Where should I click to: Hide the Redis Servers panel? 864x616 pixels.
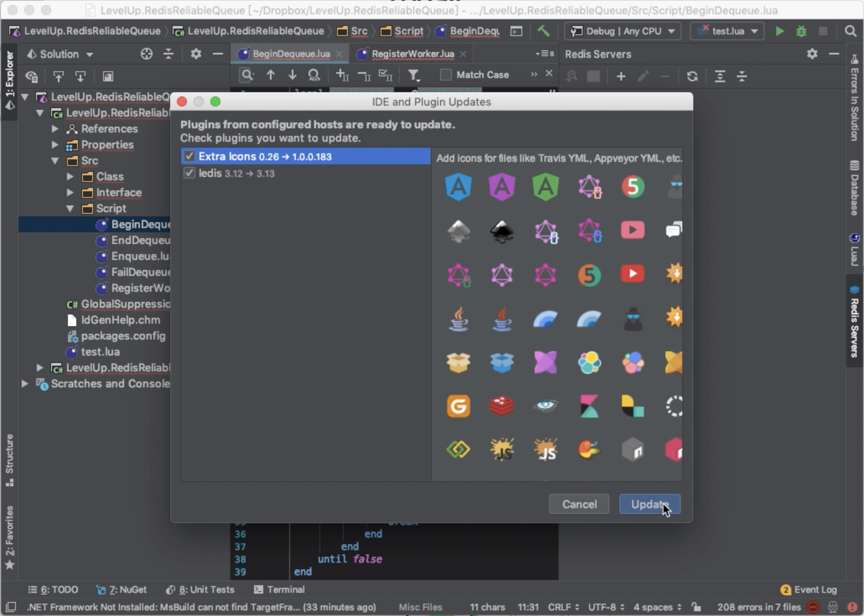[x=834, y=54]
